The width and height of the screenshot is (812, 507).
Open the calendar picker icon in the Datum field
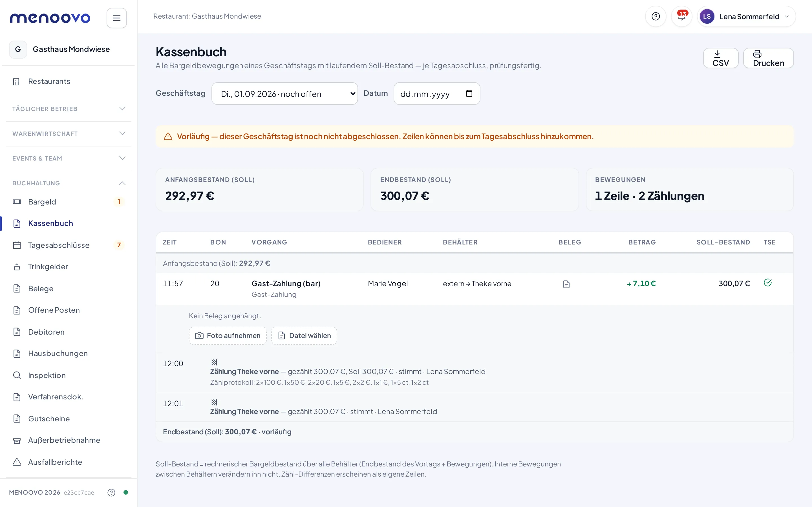(469, 94)
